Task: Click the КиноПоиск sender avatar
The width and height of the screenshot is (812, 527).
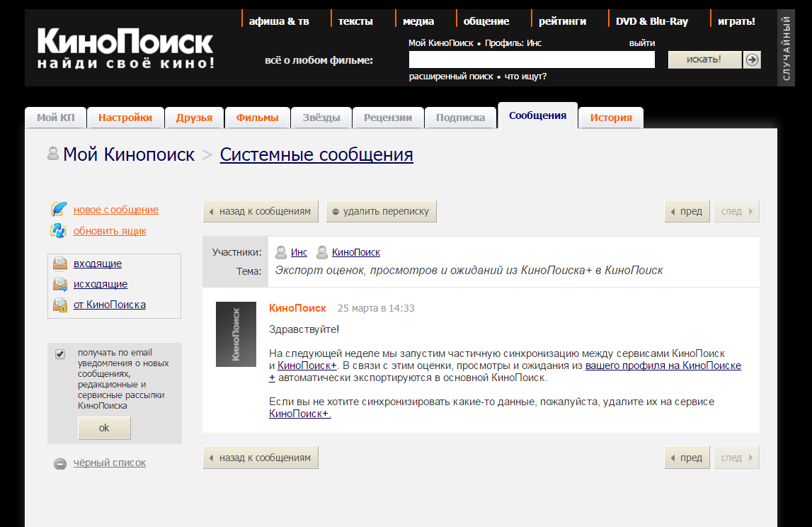Action: [x=236, y=334]
